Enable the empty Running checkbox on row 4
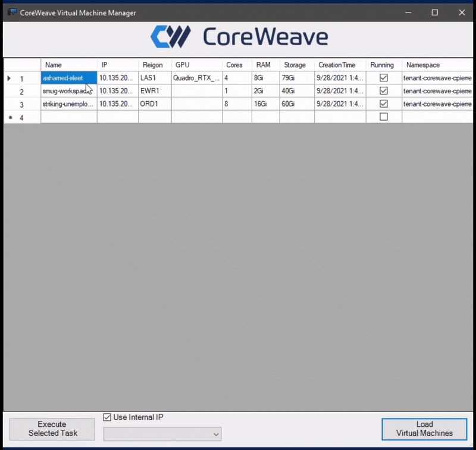The image size is (476, 450). pos(383,117)
